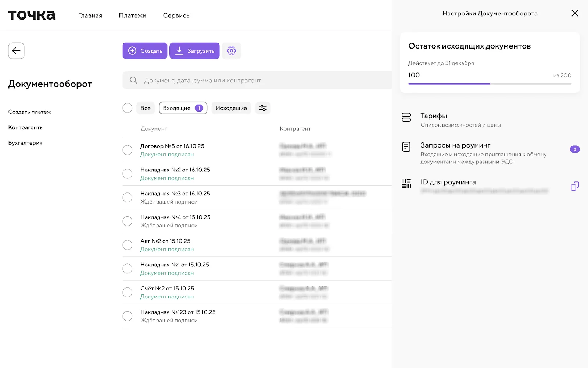Click the Запросы на роуминг document icon
Viewport: 588px width, 368px height.
(406, 147)
